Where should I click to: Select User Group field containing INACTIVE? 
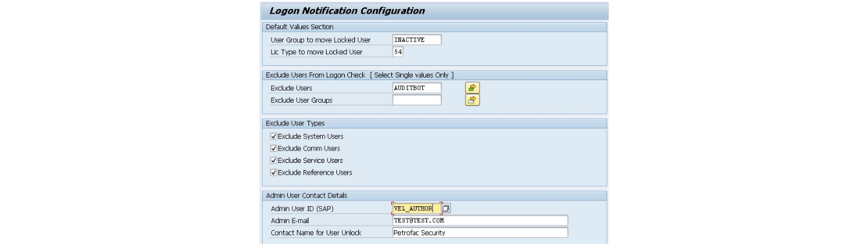tap(417, 39)
